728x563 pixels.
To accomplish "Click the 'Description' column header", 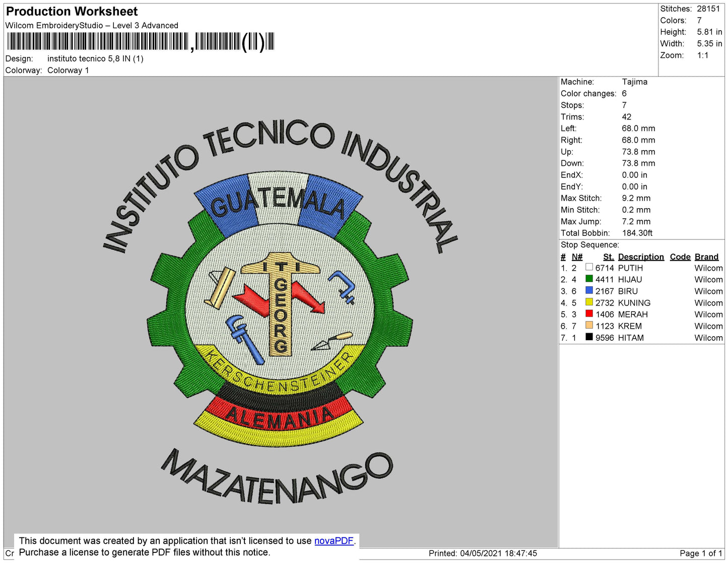I will (x=641, y=257).
